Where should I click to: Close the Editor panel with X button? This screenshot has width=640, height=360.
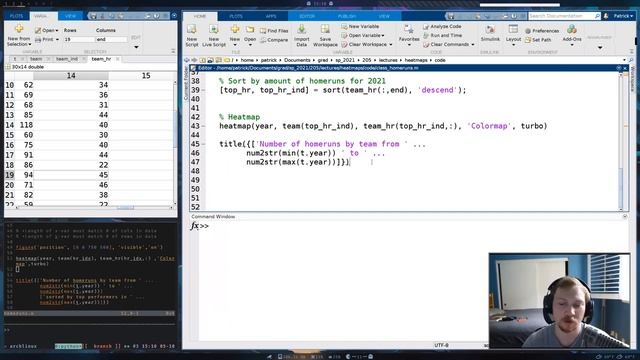coord(625,68)
